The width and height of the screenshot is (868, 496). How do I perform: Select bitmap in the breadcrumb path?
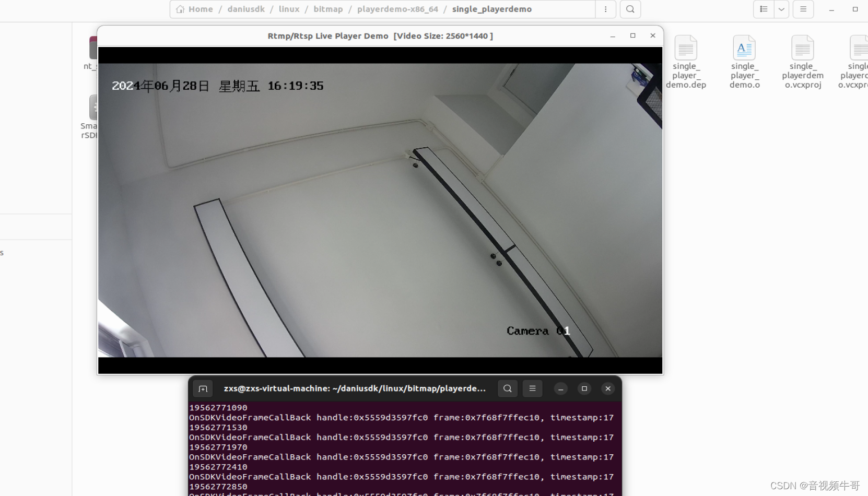pos(328,9)
